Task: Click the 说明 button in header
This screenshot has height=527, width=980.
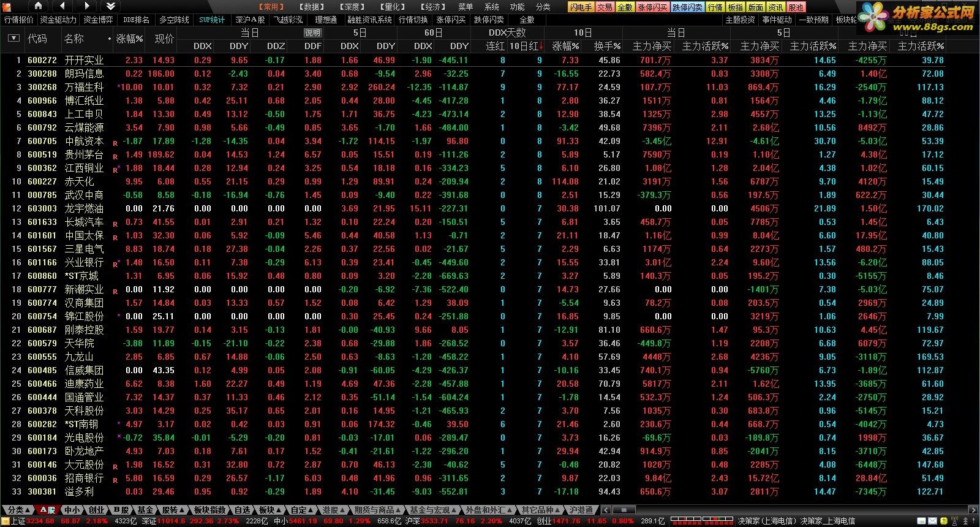Action: pyautogui.click(x=312, y=33)
